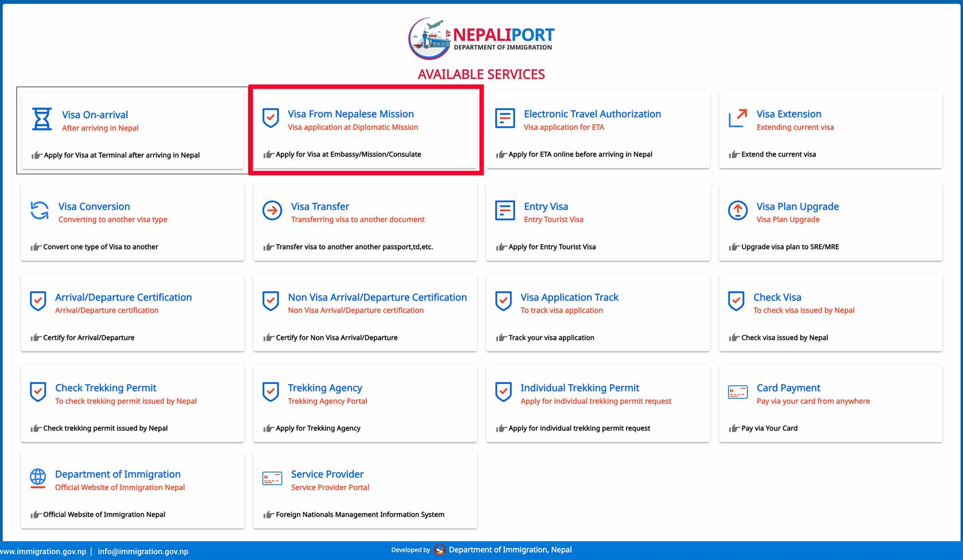Click the info@immigration.gov.np email link in footer
The image size is (963, 560).
143,551
